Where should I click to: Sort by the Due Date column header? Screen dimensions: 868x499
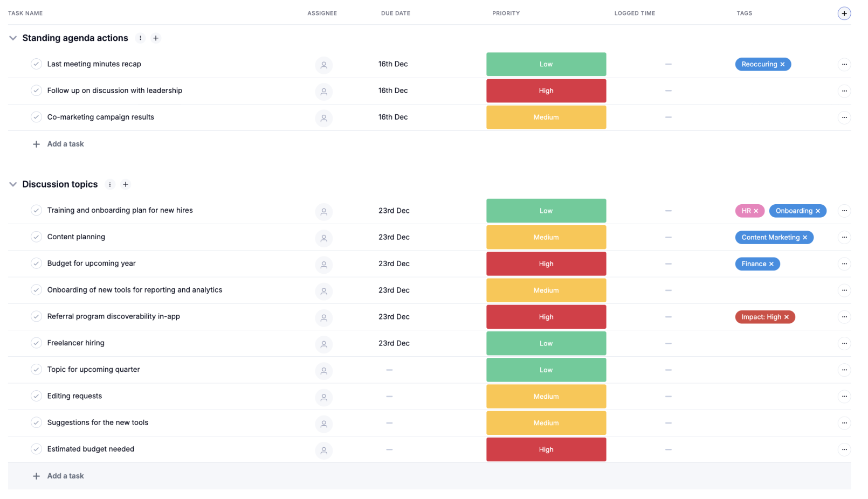[x=395, y=13]
